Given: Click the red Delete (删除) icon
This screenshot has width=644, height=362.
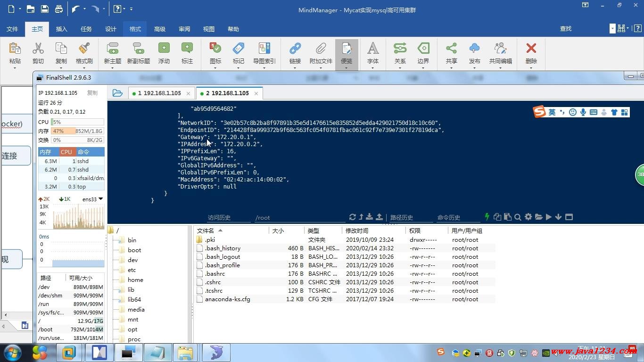Looking at the screenshot, I should tap(531, 48).
